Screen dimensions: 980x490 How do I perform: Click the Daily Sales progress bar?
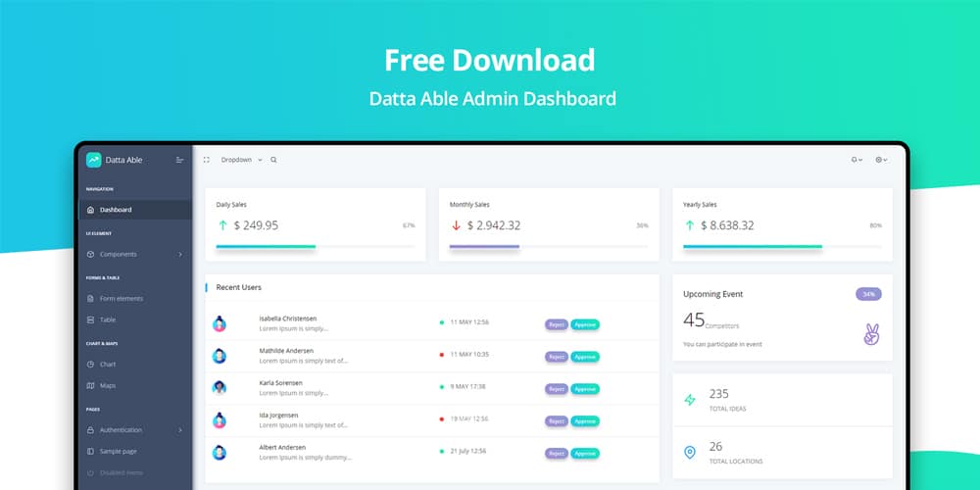(316, 247)
